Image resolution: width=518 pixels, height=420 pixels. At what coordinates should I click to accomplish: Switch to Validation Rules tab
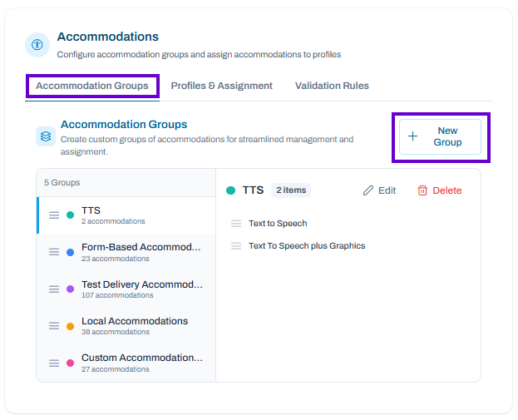pos(332,86)
